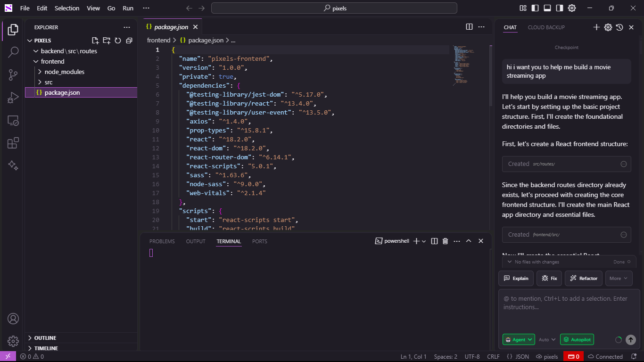Refresh the Explorer file tree

point(118,41)
